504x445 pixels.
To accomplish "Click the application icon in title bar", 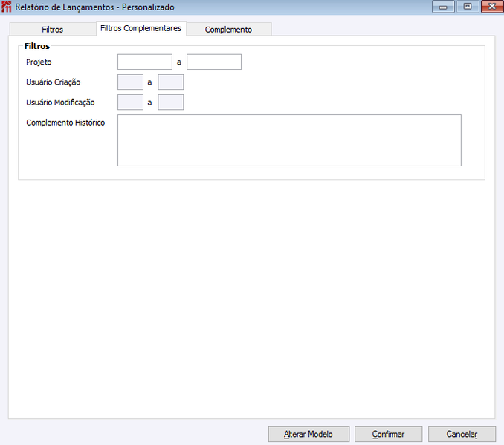I will point(6,7).
